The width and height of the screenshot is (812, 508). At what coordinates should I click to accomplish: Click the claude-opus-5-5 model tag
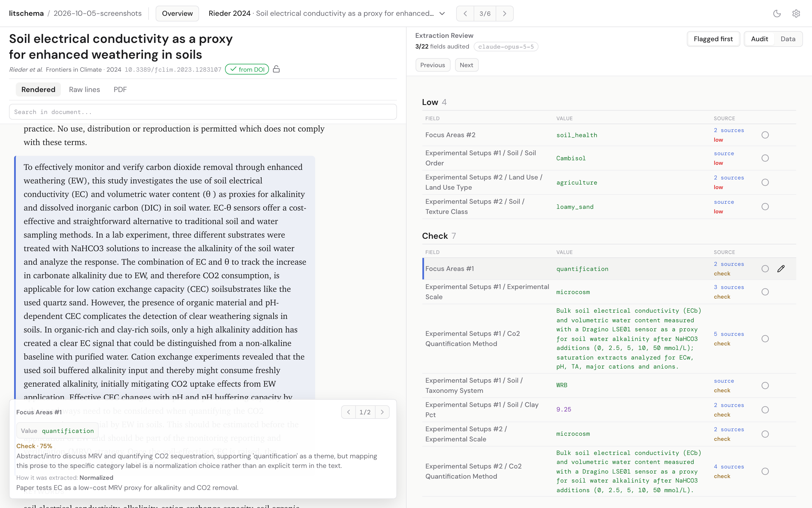[x=506, y=47]
